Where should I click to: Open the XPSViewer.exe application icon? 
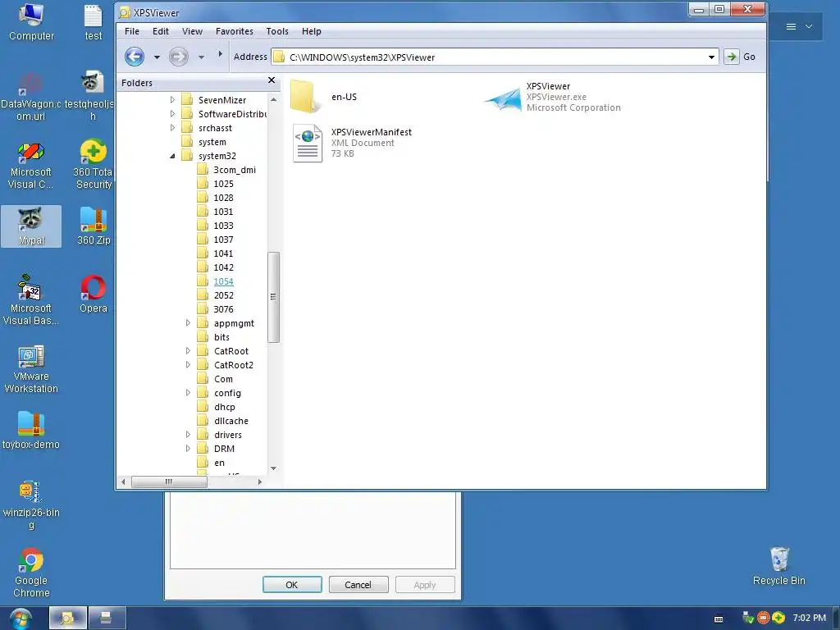[x=503, y=98]
